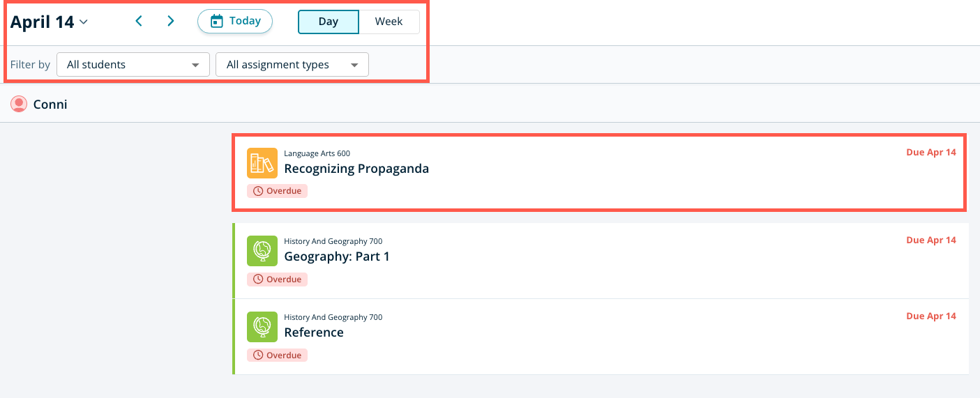Click the Language Arts books icon
Screen dimensions: 980x398
pyautogui.click(x=262, y=163)
